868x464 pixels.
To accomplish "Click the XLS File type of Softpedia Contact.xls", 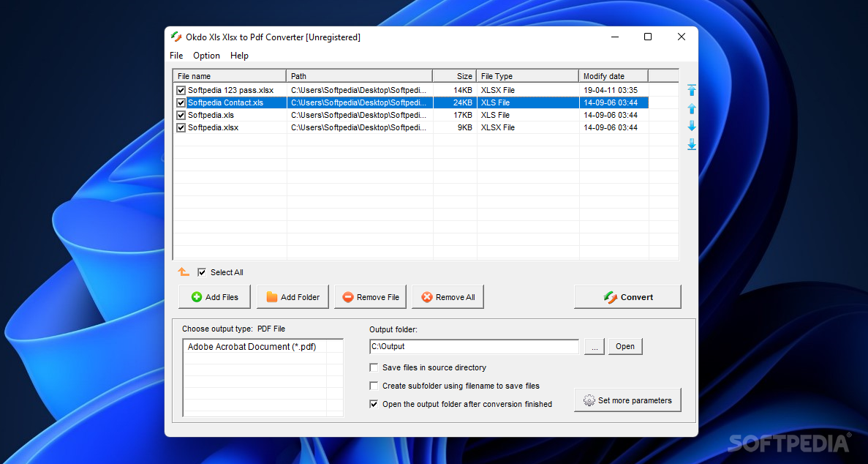I will [527, 102].
